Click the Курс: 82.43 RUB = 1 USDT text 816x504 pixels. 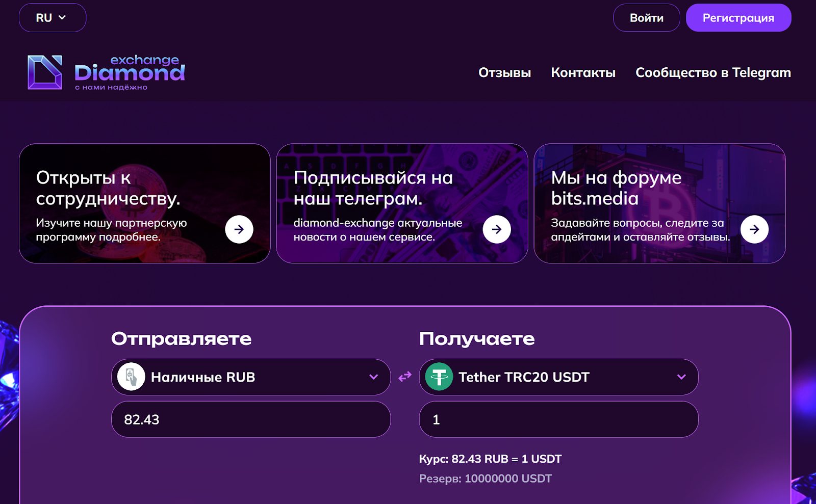click(490, 459)
